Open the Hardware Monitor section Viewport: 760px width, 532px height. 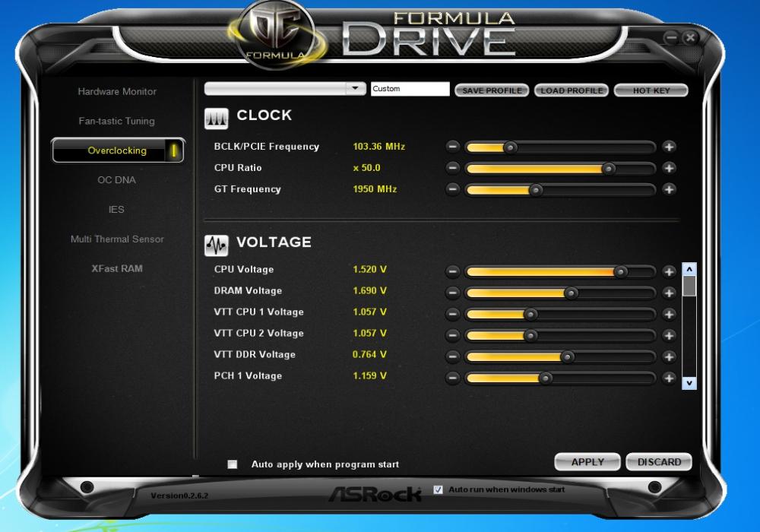pos(117,91)
